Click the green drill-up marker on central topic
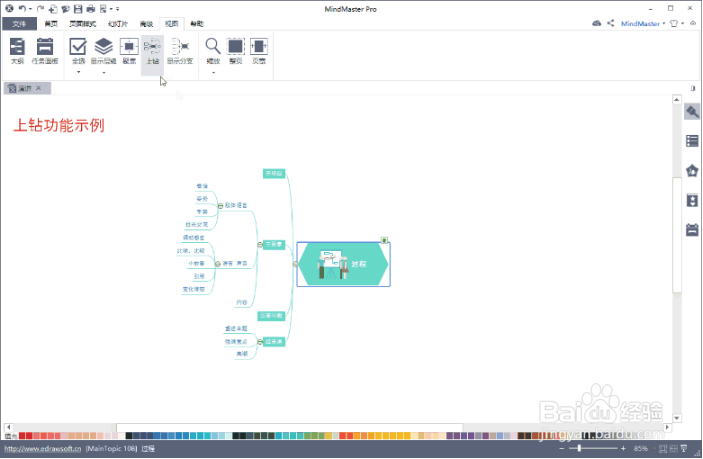 click(x=384, y=240)
